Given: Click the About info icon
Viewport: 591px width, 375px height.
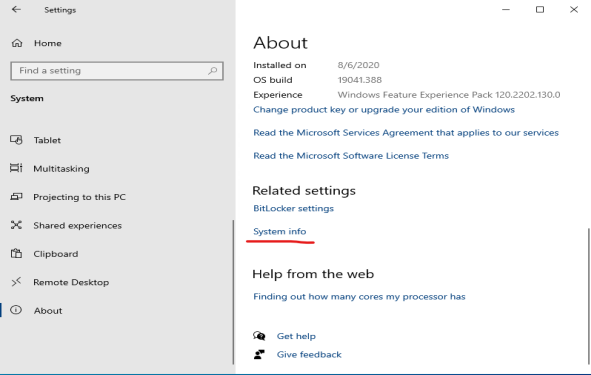Looking at the screenshot, I should [x=16, y=310].
